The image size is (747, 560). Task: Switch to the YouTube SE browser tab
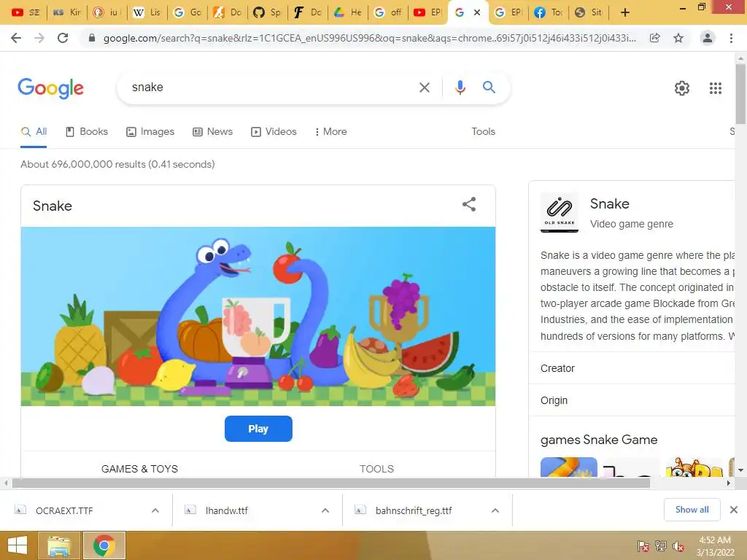coord(26,12)
